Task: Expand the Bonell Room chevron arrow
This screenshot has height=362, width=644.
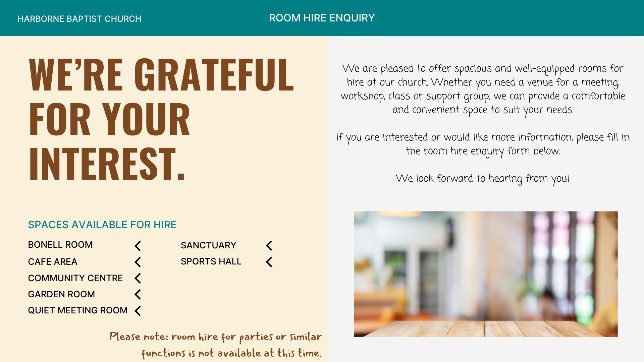Action: (138, 246)
